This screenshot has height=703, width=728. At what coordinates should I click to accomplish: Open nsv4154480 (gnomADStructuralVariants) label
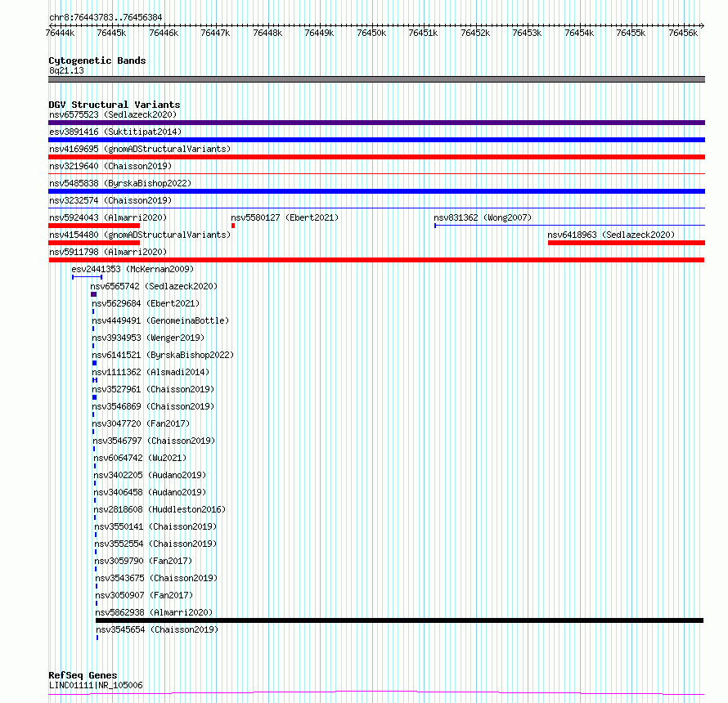click(x=140, y=235)
